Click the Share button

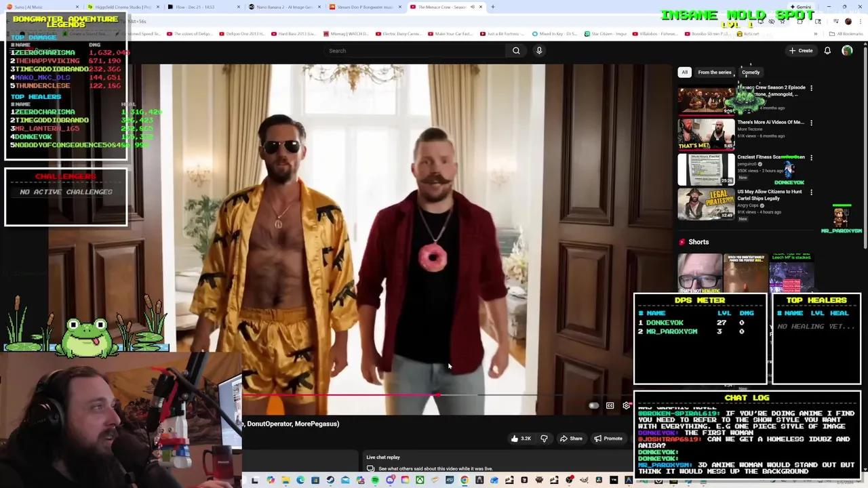[571, 439]
